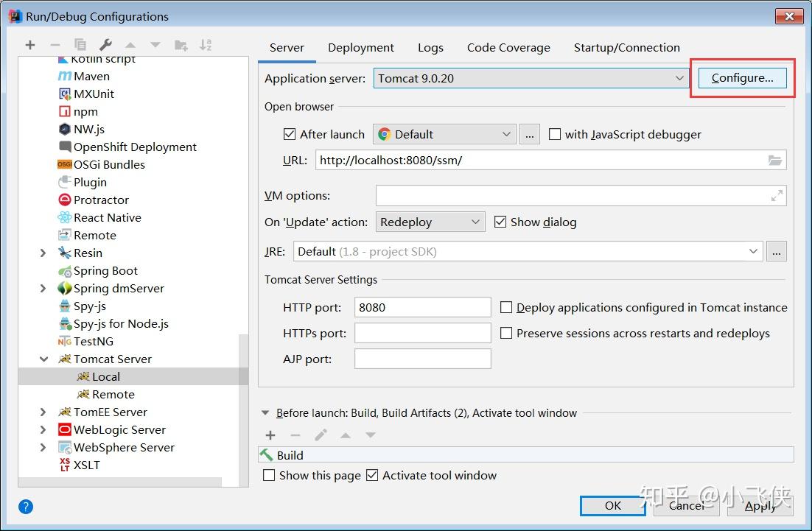Click the OK button
Screen dimensions: 812x531
coord(612,506)
